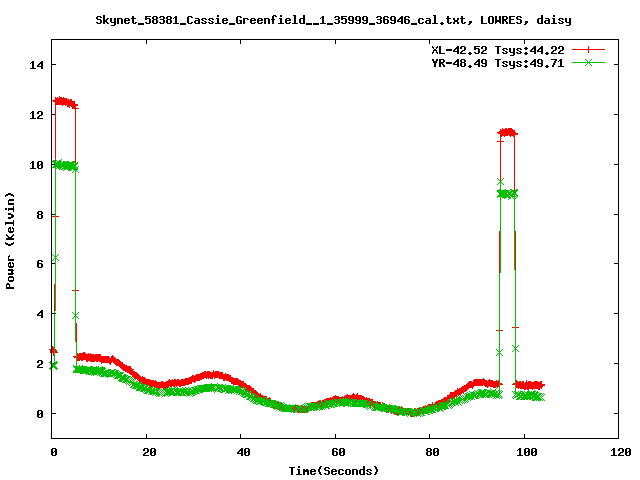This screenshot has width=640, height=480.
Task: Click x-axis tick label 60
Action: point(338,452)
